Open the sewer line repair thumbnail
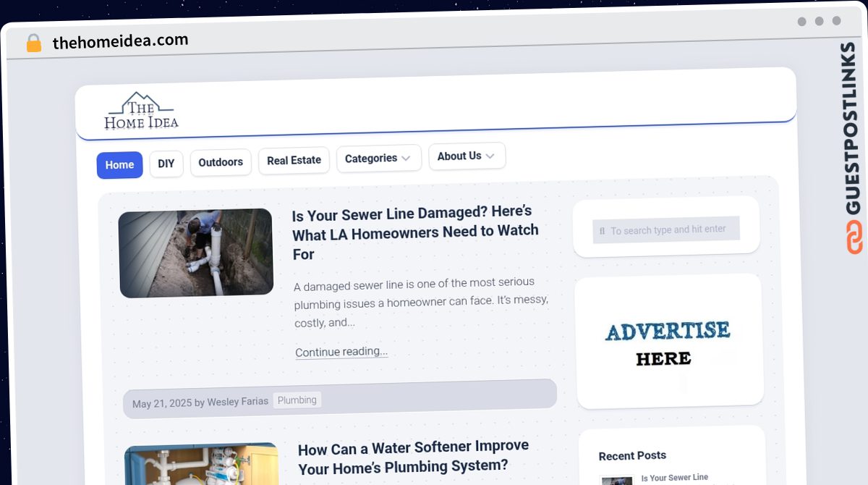This screenshot has width=868, height=485. [x=196, y=253]
